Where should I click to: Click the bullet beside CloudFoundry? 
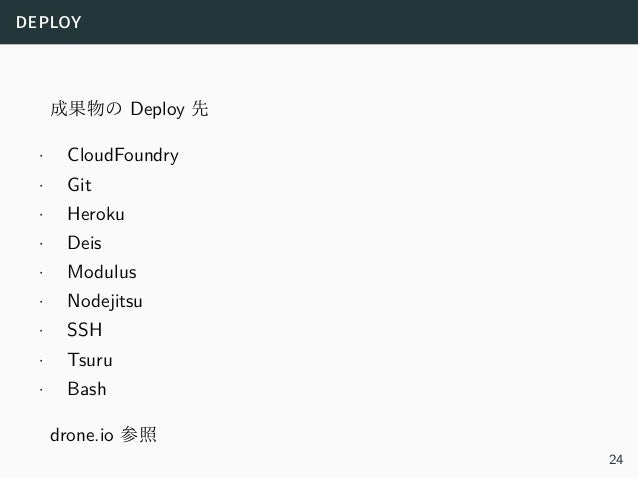pyautogui.click(x=41, y=155)
